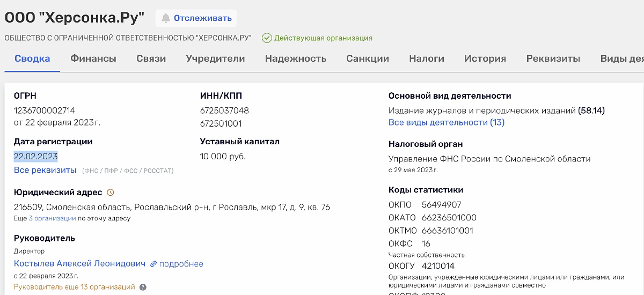Switch to the Налоги tab
This screenshot has width=644, height=295.
click(427, 58)
